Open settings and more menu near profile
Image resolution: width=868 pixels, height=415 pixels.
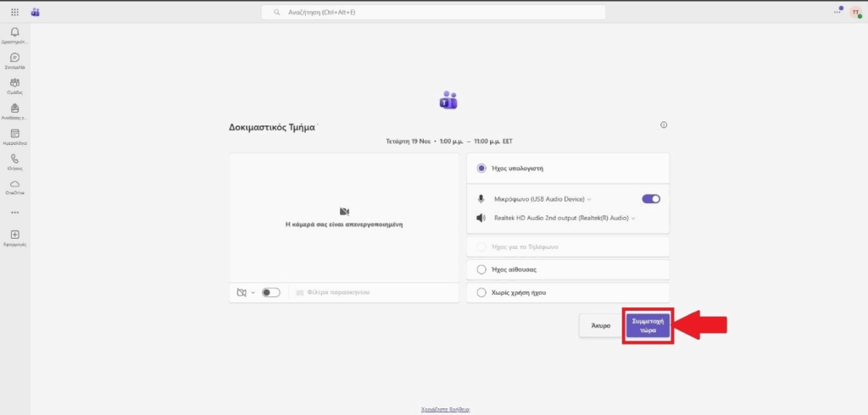tap(837, 12)
